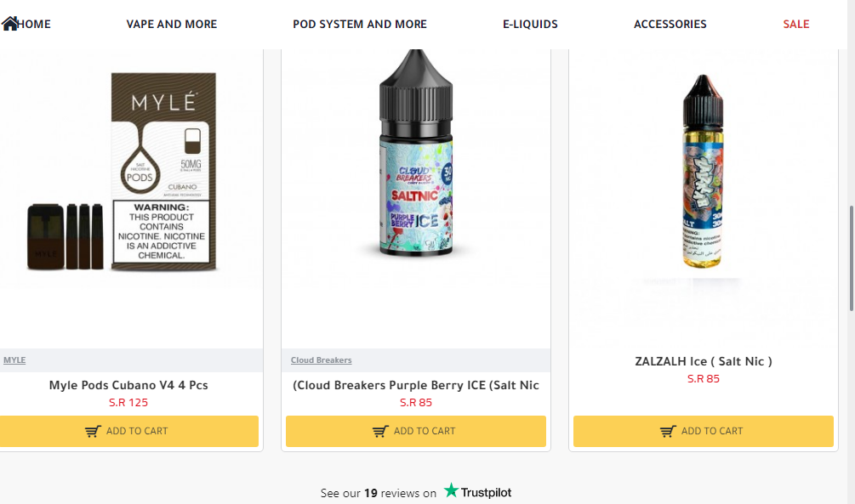Go to the E-Liquids menu
The image size is (855, 504).
tap(530, 24)
